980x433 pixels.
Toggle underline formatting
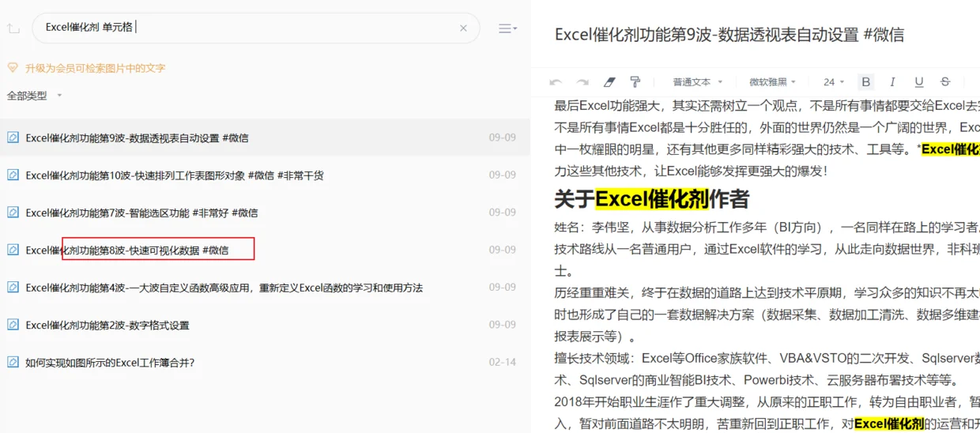pos(918,82)
